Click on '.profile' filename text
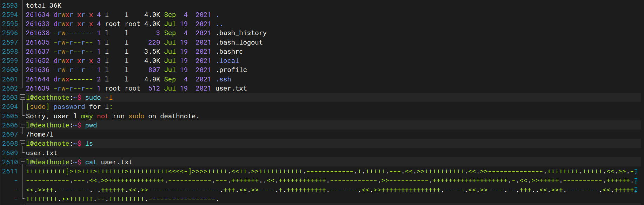Image resolution: width=644 pixels, height=205 pixels. pyautogui.click(x=231, y=70)
